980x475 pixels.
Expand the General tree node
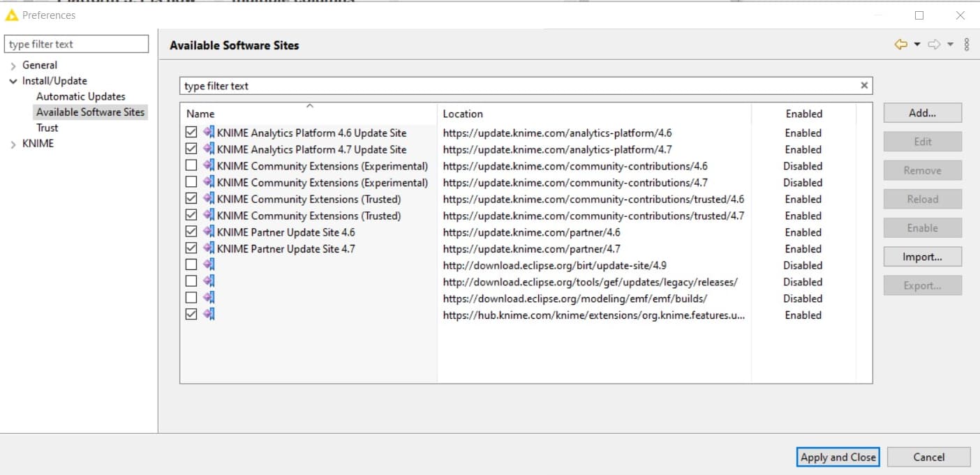pyautogui.click(x=13, y=66)
